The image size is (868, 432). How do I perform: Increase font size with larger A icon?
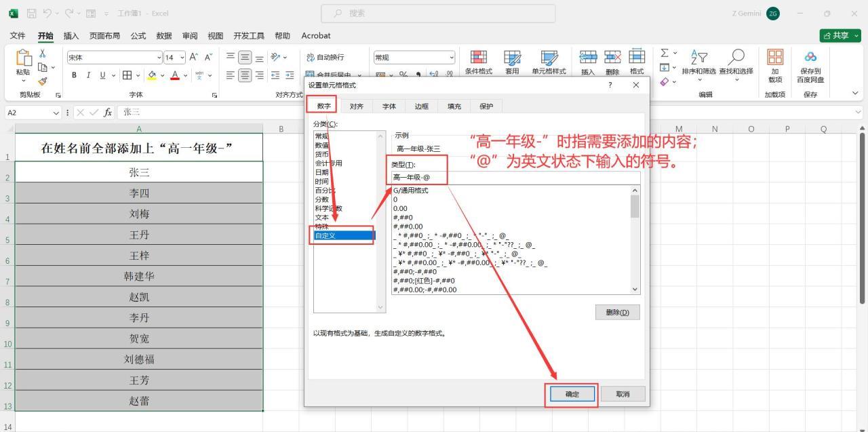coord(193,58)
